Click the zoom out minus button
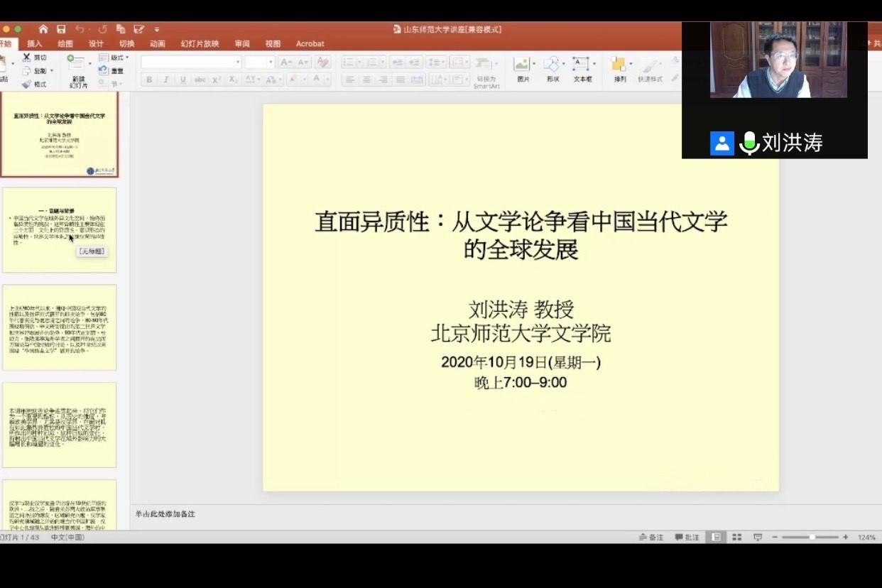Screen dimensions: 882x588 775,538
